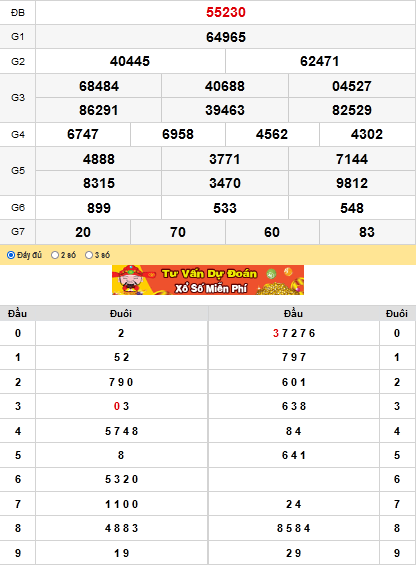Image resolution: width=417 pixels, height=566 pixels.
Task: Click G7 number 20
Action: [83, 232]
